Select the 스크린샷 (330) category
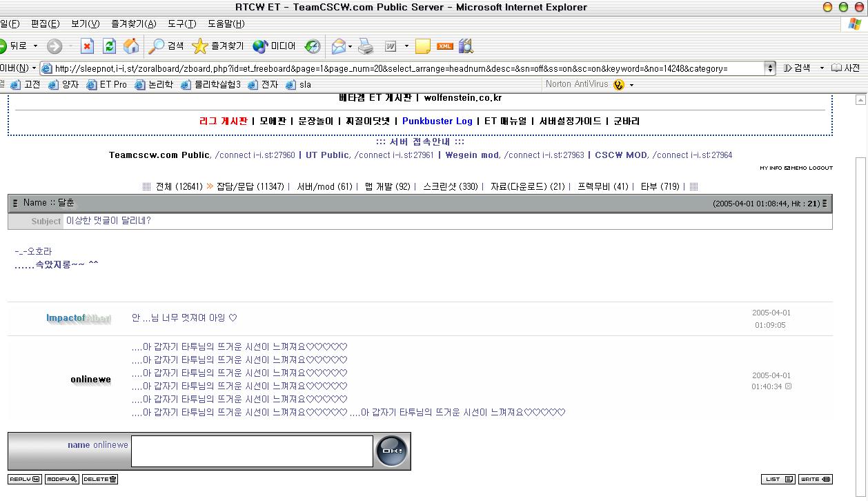Screen dimensions: 868x501 pos(450,186)
